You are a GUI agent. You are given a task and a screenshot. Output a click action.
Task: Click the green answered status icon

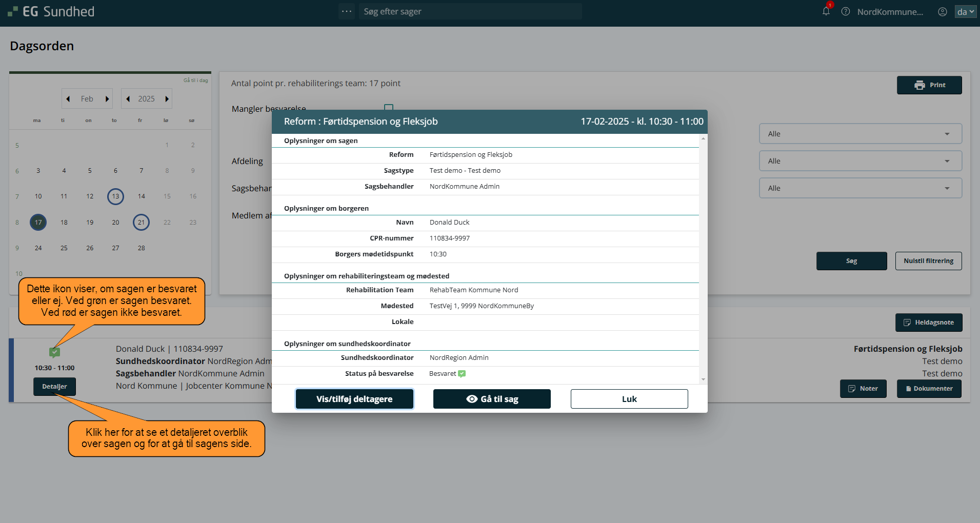coord(54,352)
